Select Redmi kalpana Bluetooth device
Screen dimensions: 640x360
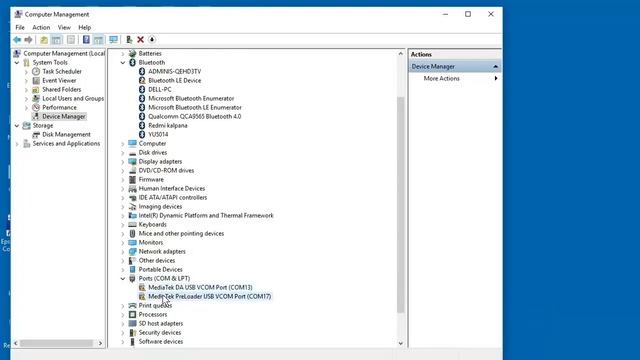[168, 125]
